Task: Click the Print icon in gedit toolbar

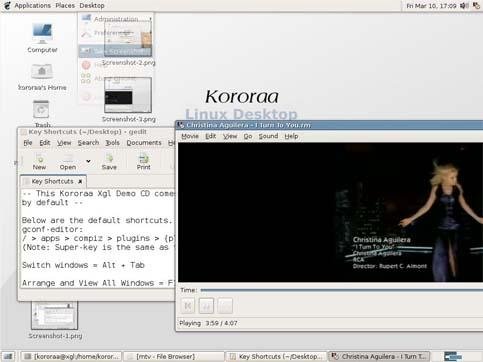Action: tap(143, 162)
